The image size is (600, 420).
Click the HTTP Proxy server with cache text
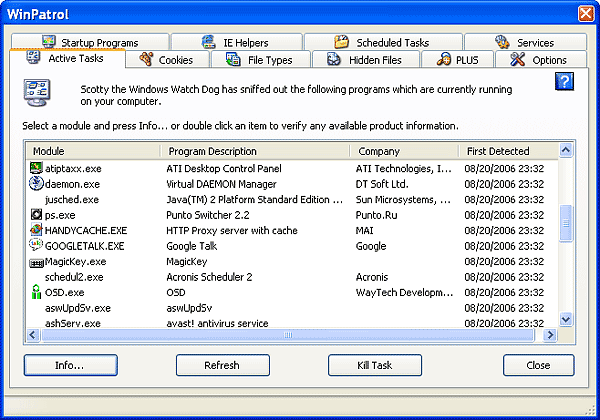(232, 230)
